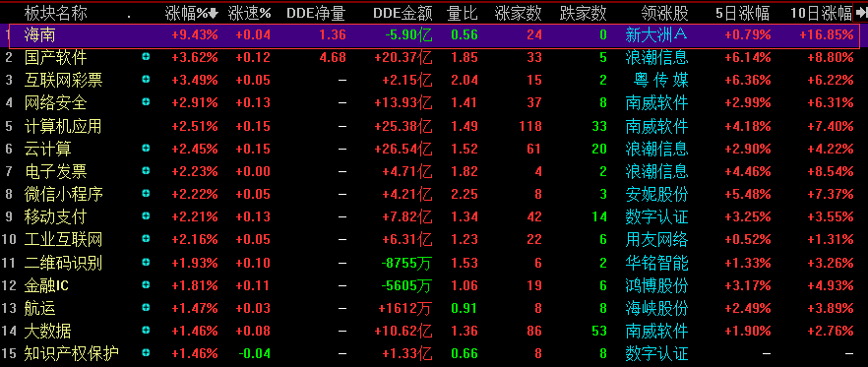868x367 pixels.
Task: Click the plus icon next to 工业互联网
Action: [x=146, y=239]
